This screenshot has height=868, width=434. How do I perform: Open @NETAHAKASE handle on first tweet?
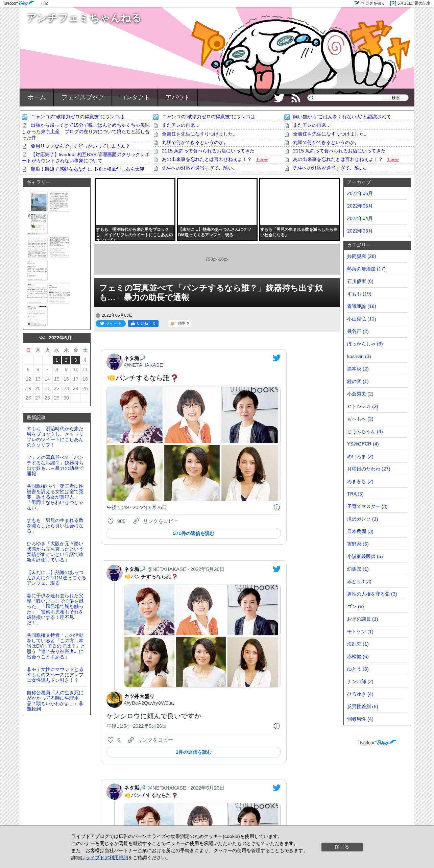click(143, 365)
